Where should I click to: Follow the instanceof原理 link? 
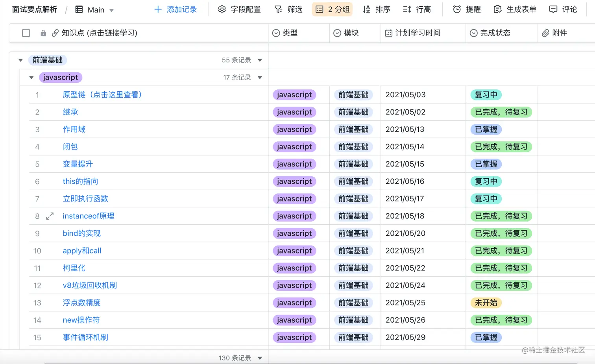89,216
